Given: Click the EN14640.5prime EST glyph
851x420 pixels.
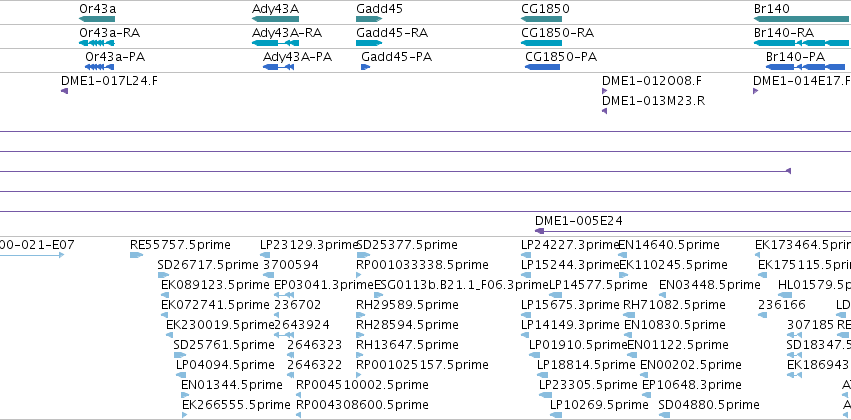Looking at the screenshot, I should 623,255.
